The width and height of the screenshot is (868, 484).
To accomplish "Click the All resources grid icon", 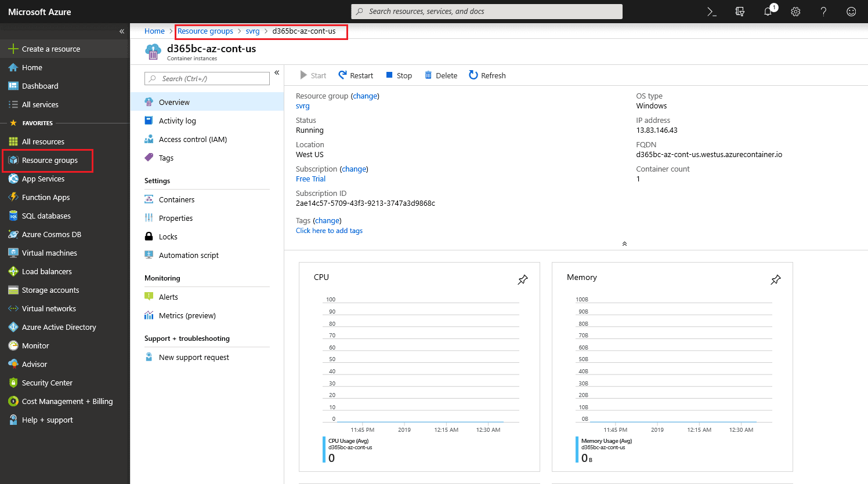I will 13,141.
